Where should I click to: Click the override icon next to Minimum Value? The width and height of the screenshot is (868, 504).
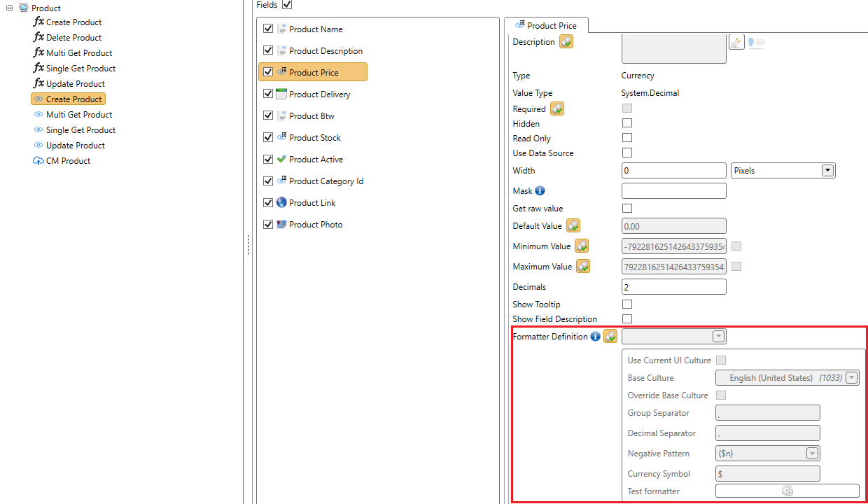pyautogui.click(x=582, y=246)
